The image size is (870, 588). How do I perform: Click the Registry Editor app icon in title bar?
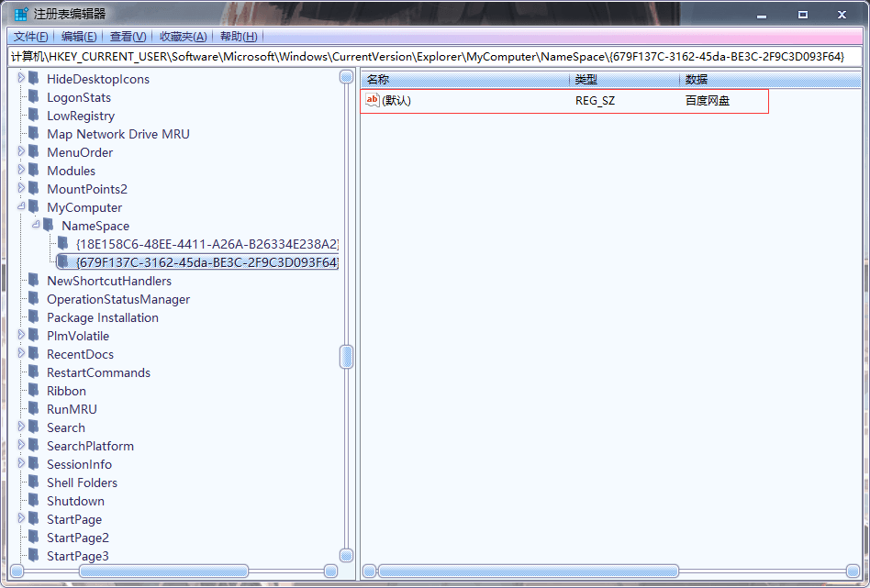click(x=21, y=15)
